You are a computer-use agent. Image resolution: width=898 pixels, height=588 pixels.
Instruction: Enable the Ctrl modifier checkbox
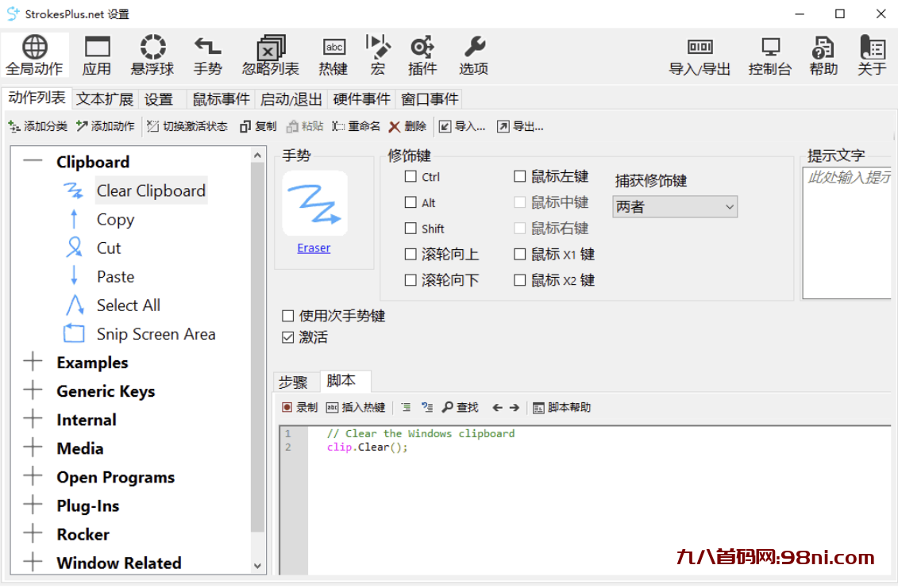(410, 176)
